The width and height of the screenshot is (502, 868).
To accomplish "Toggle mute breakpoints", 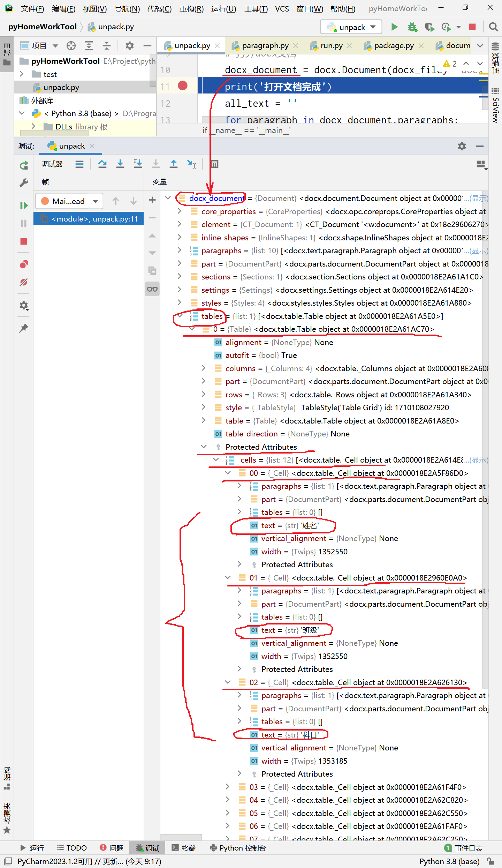I will coord(24,282).
